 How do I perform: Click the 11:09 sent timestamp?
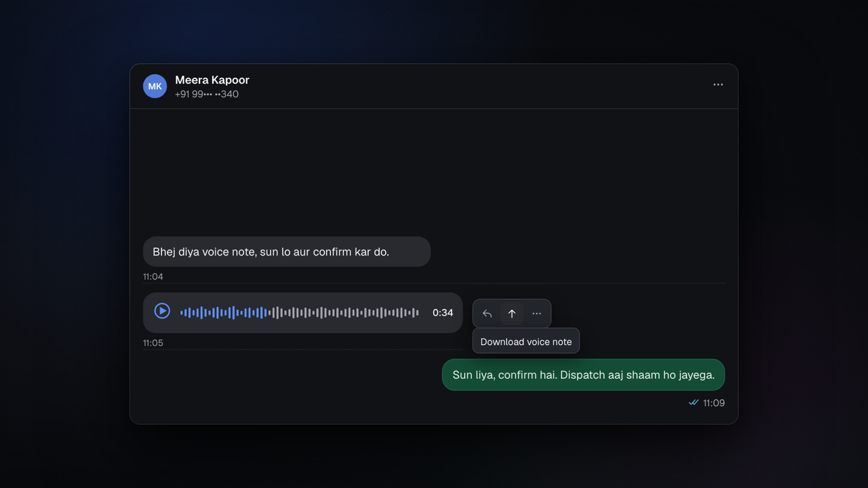(x=714, y=403)
